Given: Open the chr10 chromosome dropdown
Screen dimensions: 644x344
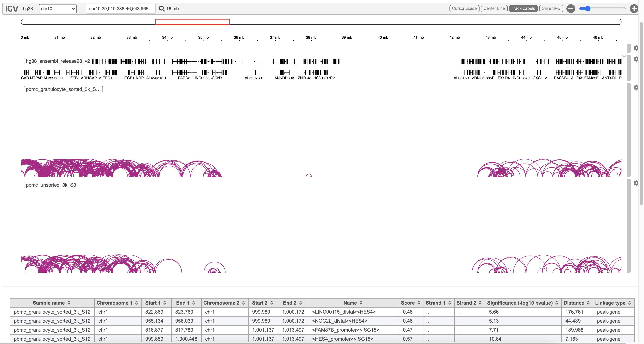Looking at the screenshot, I should [58, 9].
